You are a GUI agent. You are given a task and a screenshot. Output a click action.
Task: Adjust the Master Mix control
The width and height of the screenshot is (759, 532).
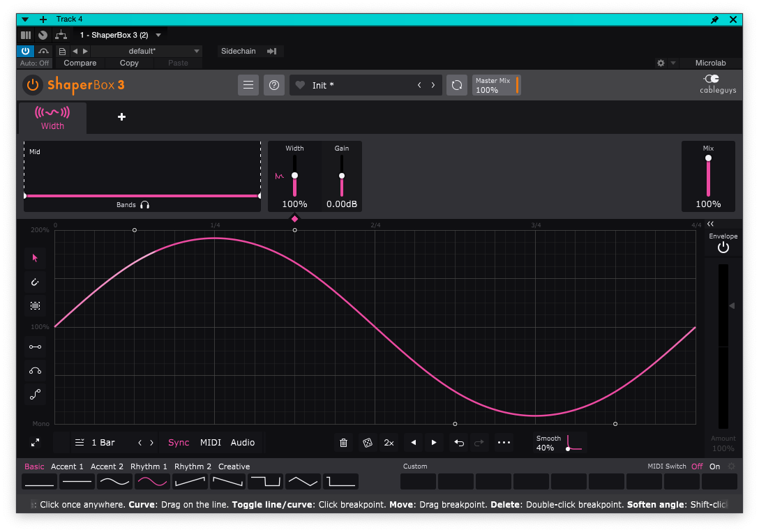(x=496, y=85)
